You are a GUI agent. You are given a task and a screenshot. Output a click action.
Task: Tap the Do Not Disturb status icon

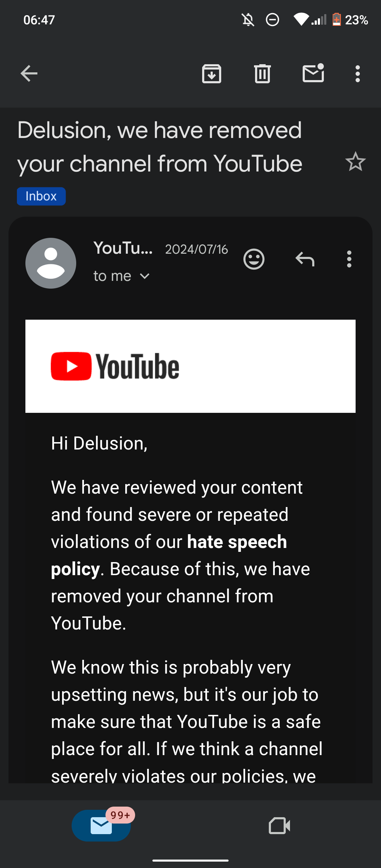272,20
